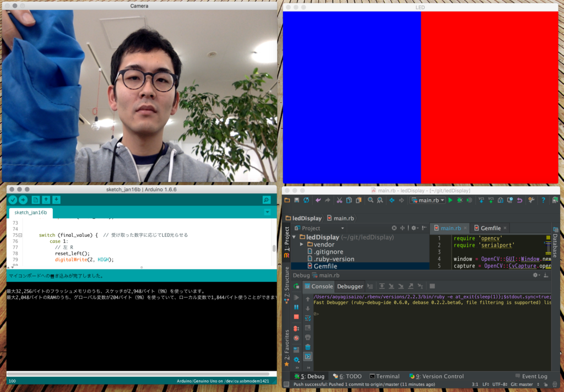The image size is (564, 392).
Task: Expand vendor folder in project tree
Action: pos(302,244)
